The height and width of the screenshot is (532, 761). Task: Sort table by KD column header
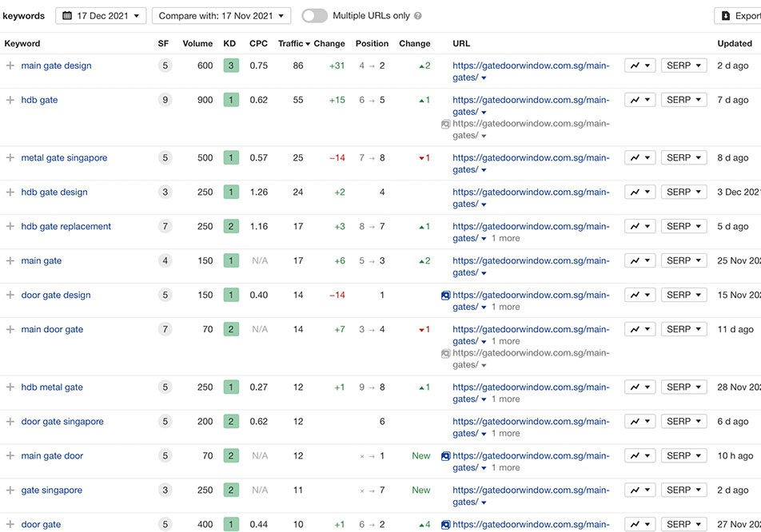click(229, 44)
